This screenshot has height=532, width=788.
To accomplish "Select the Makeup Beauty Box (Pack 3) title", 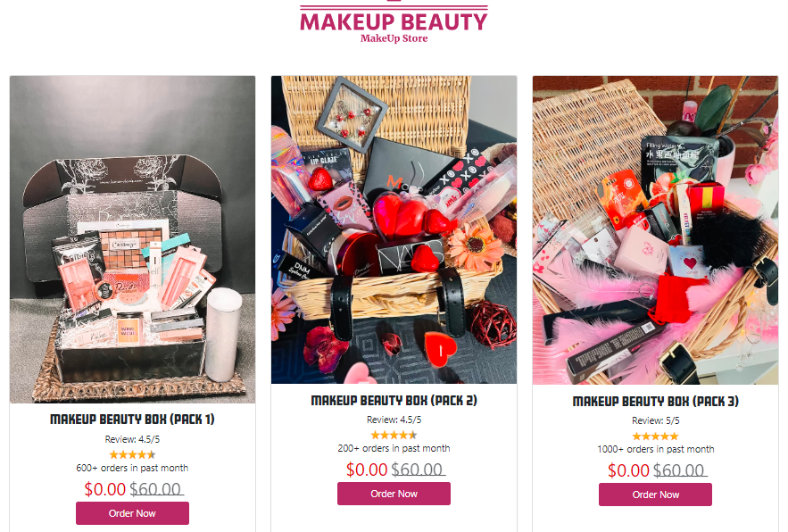I will click(655, 402).
